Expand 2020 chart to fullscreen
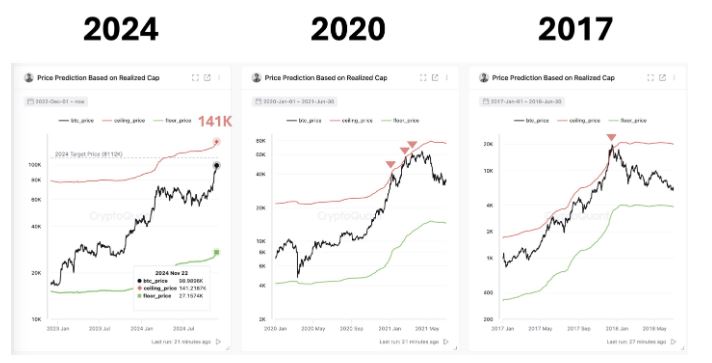Viewport: 712px width, 363px height. (423, 78)
